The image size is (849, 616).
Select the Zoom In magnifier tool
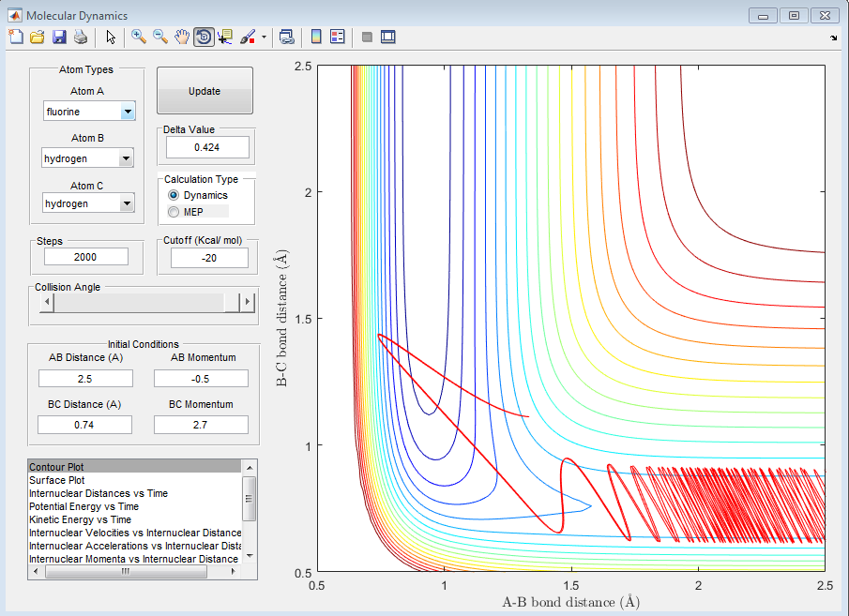pyautogui.click(x=138, y=37)
